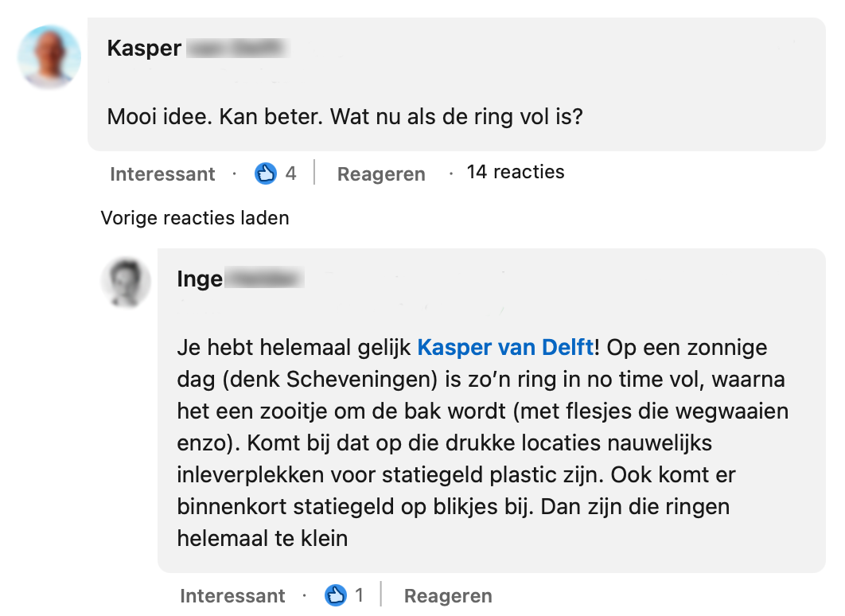Reply via Reageren under Inge's comment

[x=448, y=595]
